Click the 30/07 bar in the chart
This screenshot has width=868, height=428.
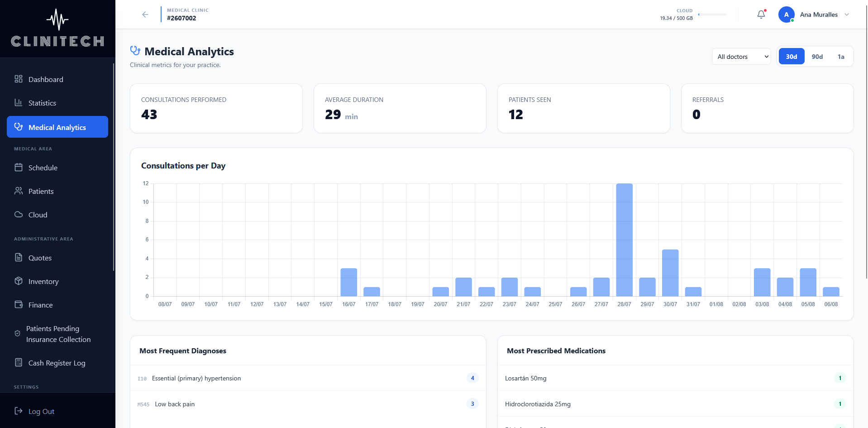[x=670, y=273]
